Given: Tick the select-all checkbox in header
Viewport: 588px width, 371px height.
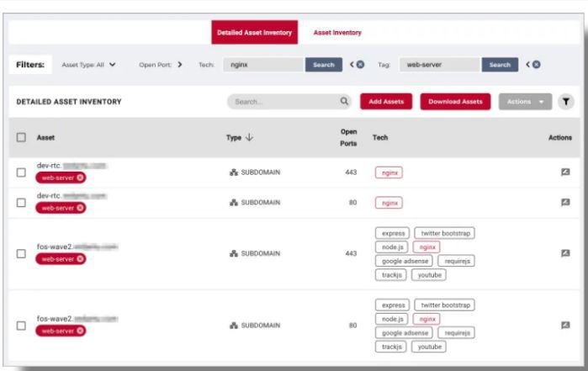Looking at the screenshot, I should click(21, 137).
